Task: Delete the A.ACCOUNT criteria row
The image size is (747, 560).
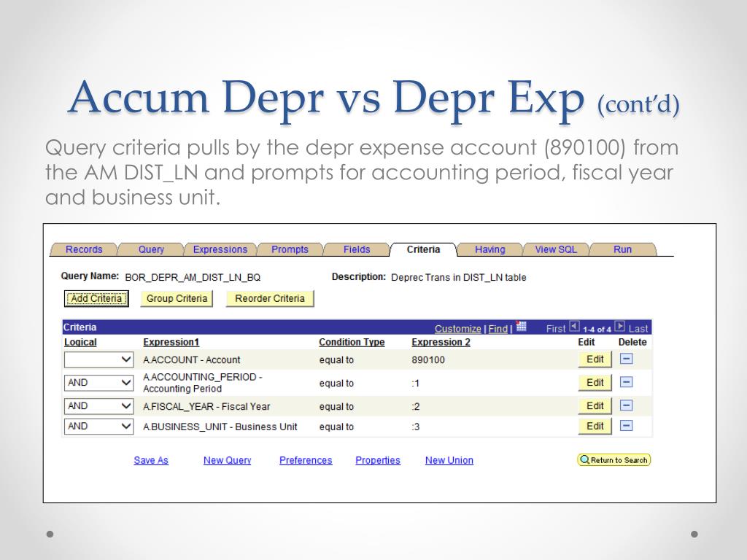Action: tap(626, 359)
